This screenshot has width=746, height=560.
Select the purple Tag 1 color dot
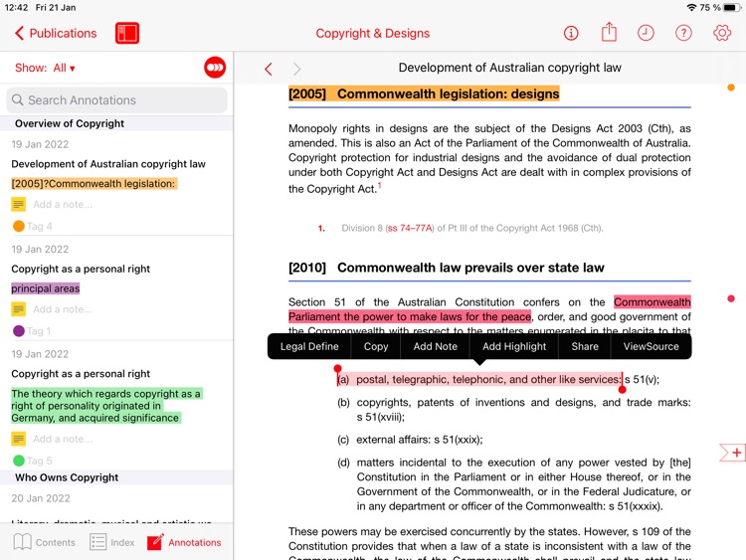[19, 330]
